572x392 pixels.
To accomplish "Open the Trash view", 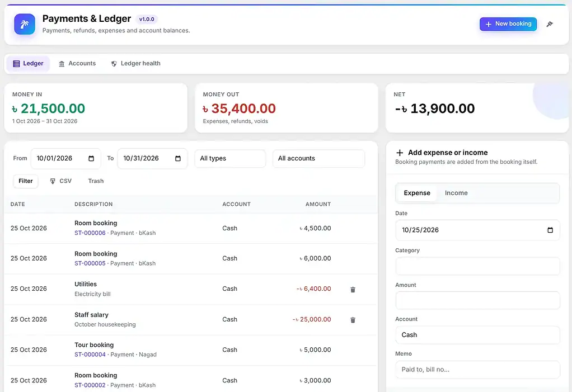I will click(96, 181).
